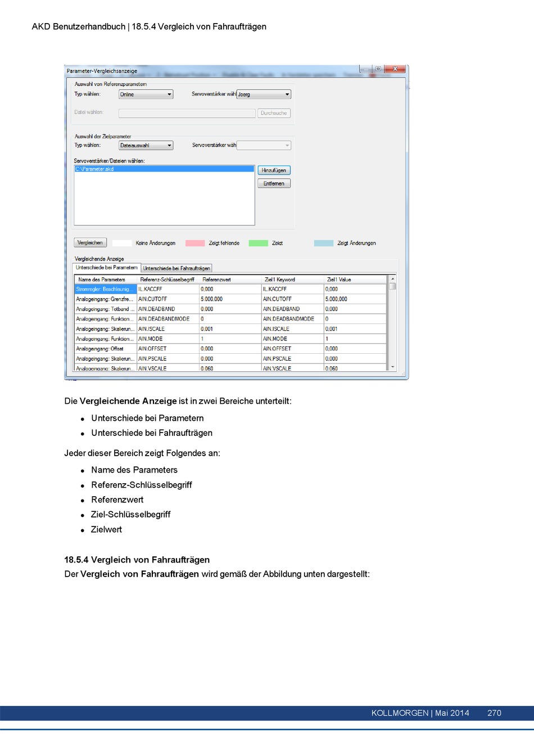This screenshot has height=756, width=534.
Task: Open the reference Typ wählen dropdown showing Online
Action: 146,94
